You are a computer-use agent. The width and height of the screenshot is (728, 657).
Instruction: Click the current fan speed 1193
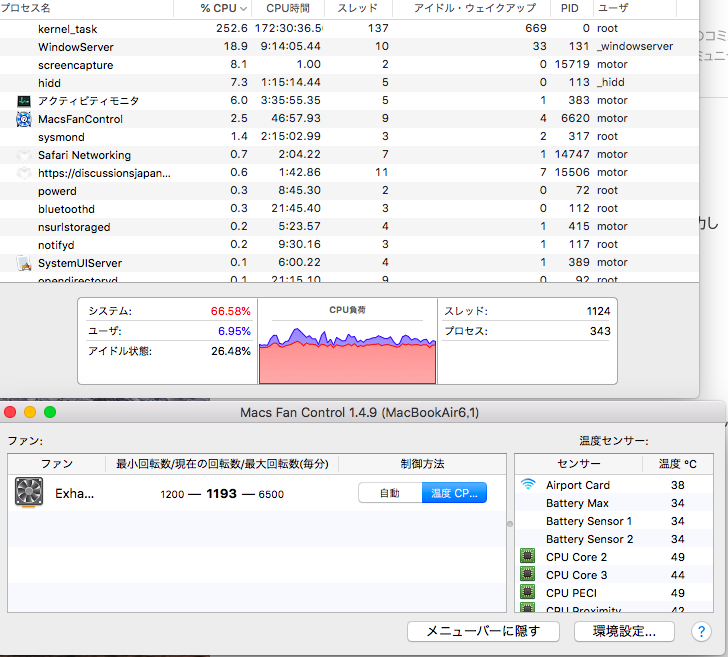tap(221, 494)
